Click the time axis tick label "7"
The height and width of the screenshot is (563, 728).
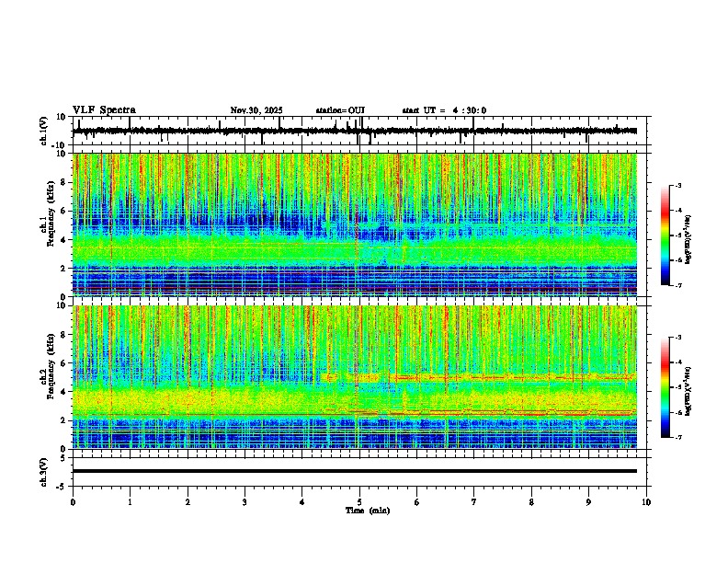[474, 502]
